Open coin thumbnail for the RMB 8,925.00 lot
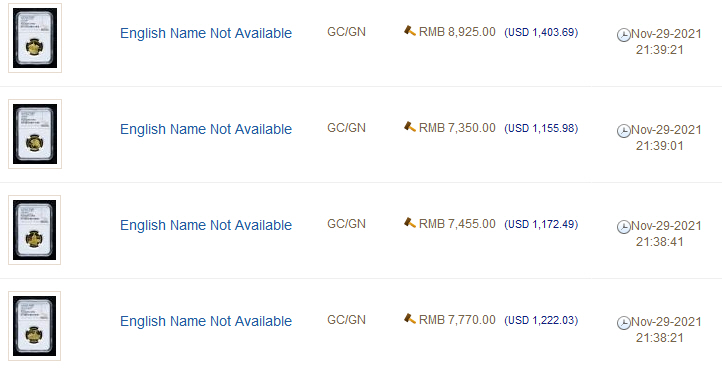 [35, 38]
